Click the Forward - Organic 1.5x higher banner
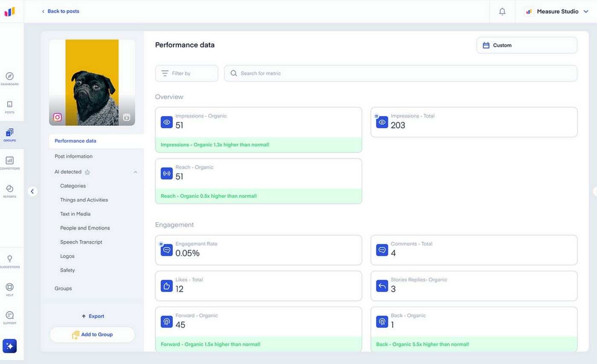 (x=258, y=344)
